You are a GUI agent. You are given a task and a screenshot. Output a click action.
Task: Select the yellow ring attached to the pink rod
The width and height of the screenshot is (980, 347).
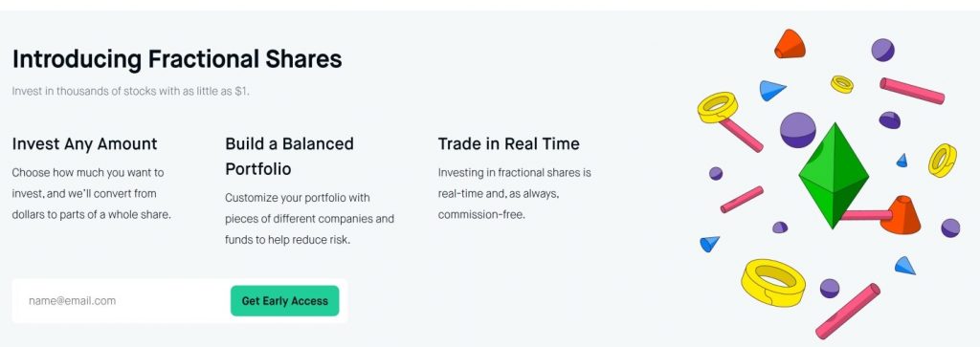point(718,107)
